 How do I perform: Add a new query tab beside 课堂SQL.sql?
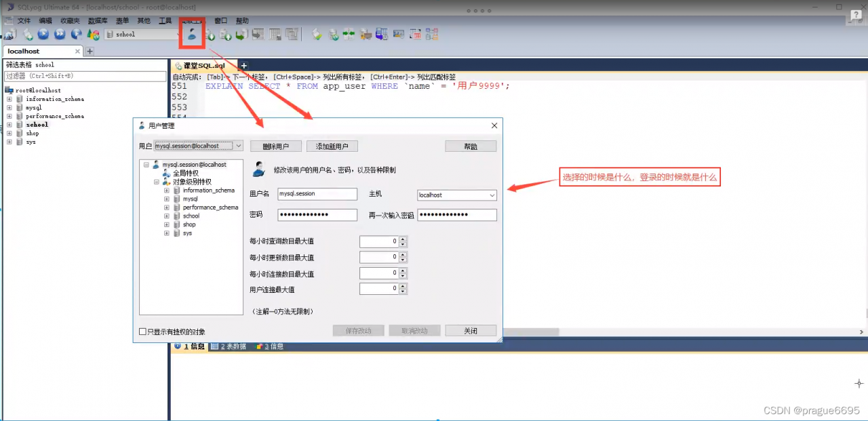point(244,66)
